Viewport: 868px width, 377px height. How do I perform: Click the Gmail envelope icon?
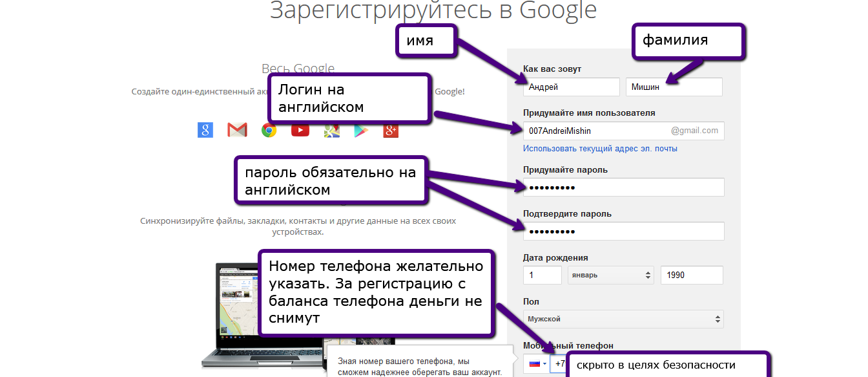(237, 130)
